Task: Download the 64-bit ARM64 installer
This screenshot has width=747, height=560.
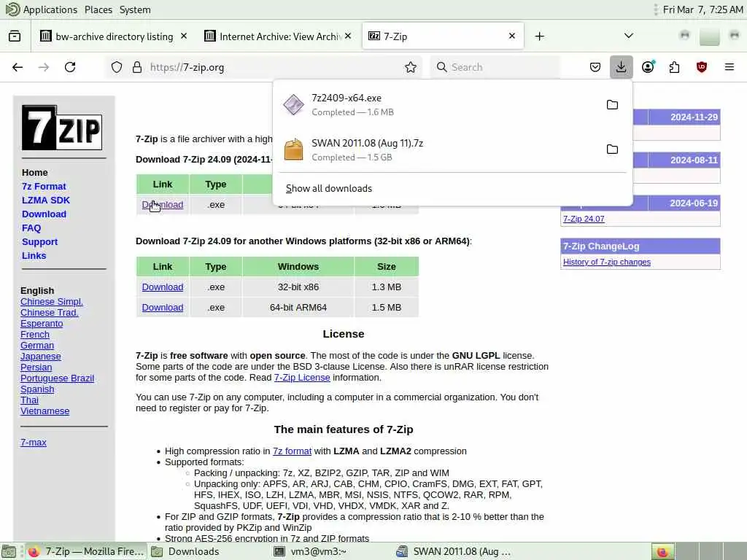Action: pyautogui.click(x=163, y=308)
